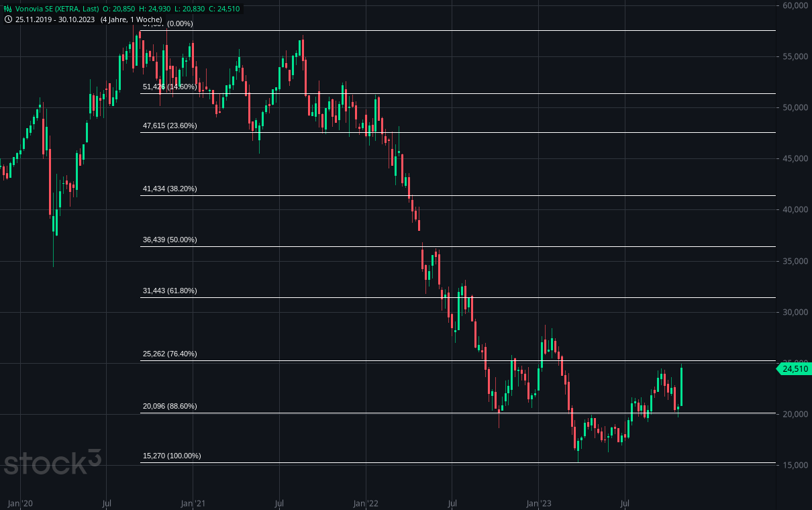Click the clock icon beside the date range
Viewport: 812px width, 510px height.
7,19
